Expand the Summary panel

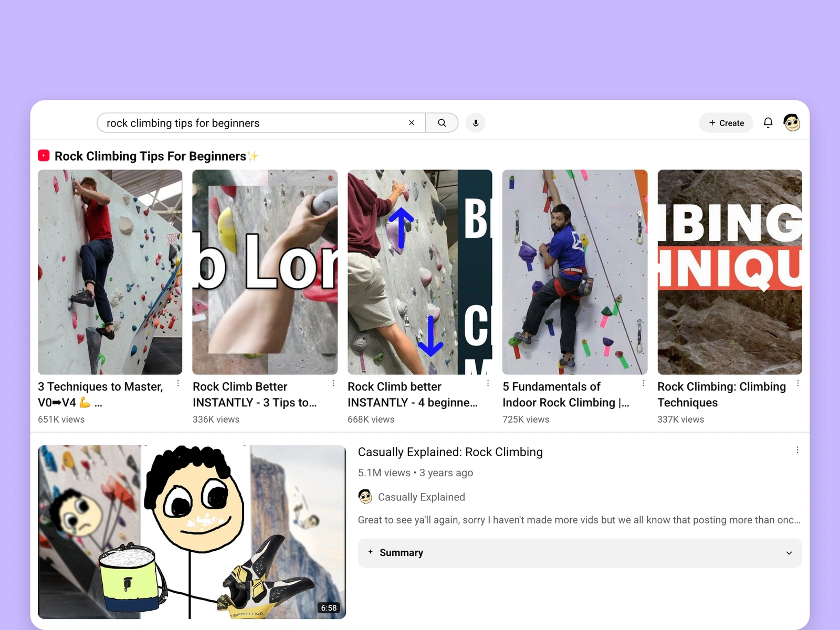pyautogui.click(x=580, y=553)
